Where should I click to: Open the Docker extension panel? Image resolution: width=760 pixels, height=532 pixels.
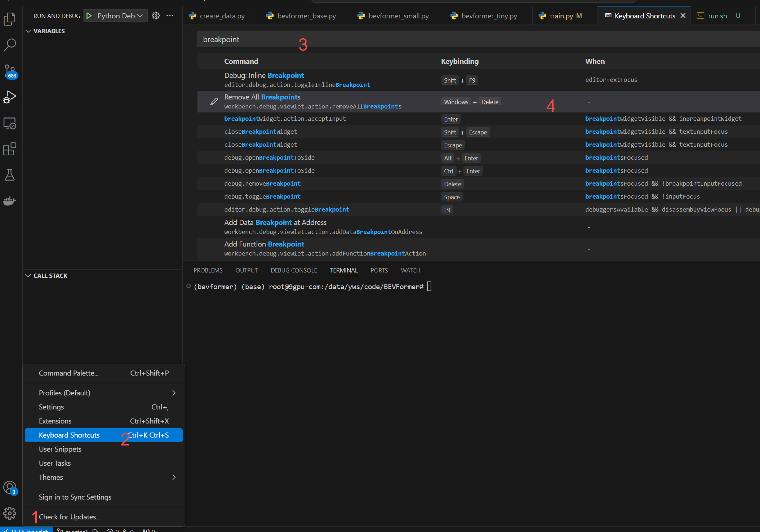click(x=10, y=201)
